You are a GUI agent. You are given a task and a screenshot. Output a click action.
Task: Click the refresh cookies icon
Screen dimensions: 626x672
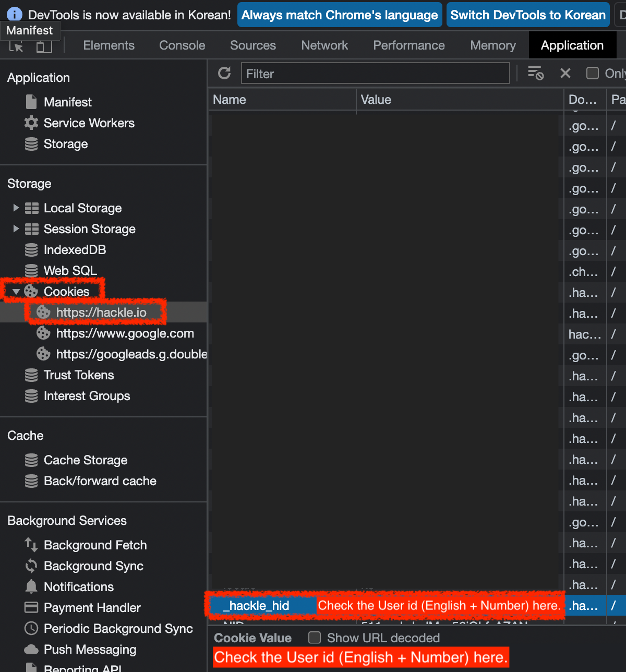pyautogui.click(x=224, y=73)
